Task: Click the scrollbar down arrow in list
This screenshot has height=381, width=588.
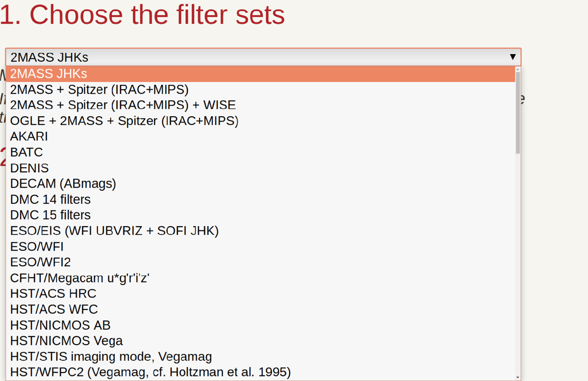Action: tap(517, 377)
